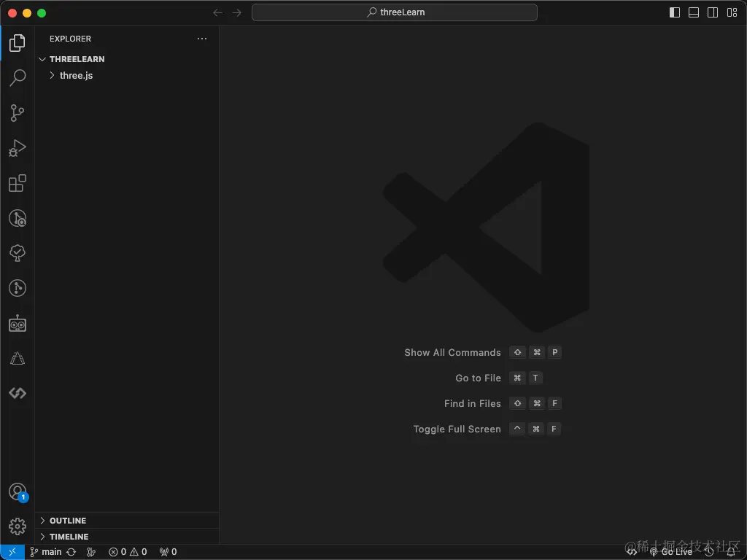747x560 pixels.
Task: Start Go Live server
Action: point(671,552)
